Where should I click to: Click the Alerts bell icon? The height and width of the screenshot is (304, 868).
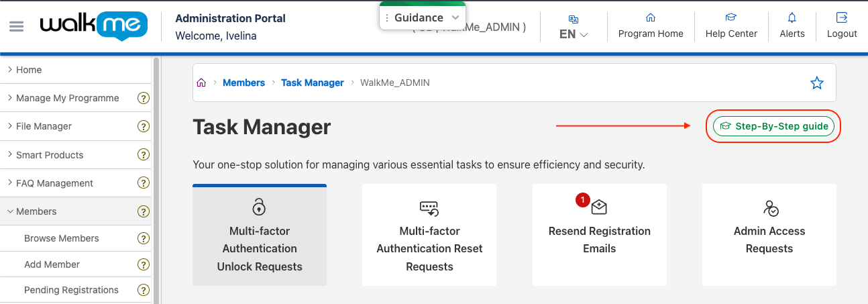pos(792,17)
